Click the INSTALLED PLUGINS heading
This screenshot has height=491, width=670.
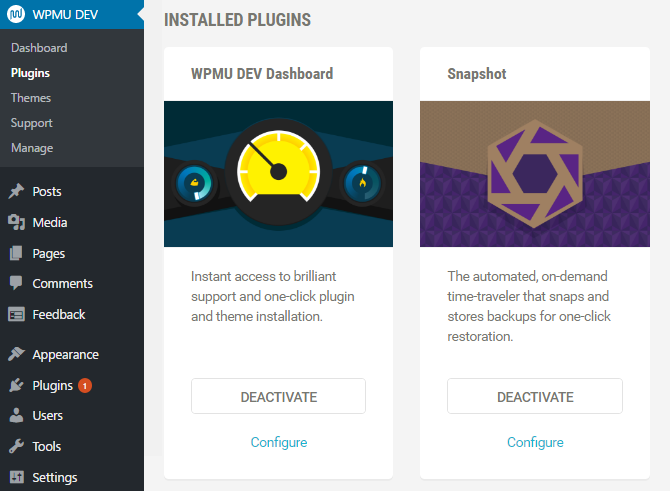tap(238, 20)
